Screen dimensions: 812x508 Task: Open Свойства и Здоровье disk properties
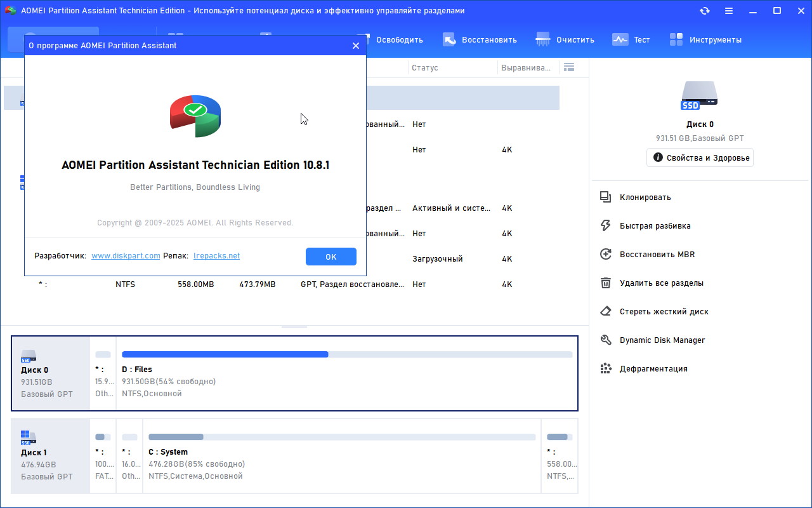pyautogui.click(x=700, y=157)
